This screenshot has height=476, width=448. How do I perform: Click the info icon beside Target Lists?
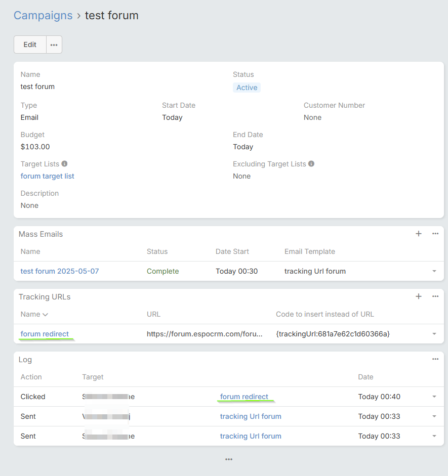click(x=64, y=164)
